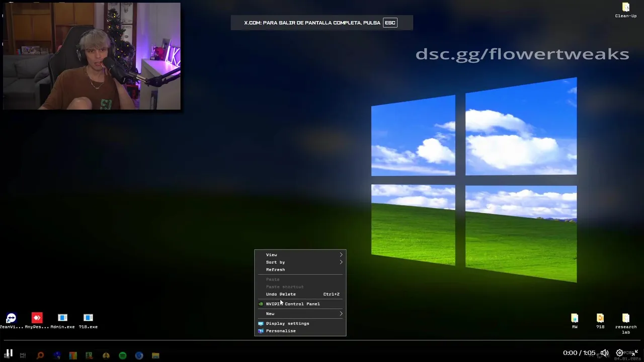Click the 0:00 / 1:05 time display
The width and height of the screenshot is (644, 362).
coord(579,353)
